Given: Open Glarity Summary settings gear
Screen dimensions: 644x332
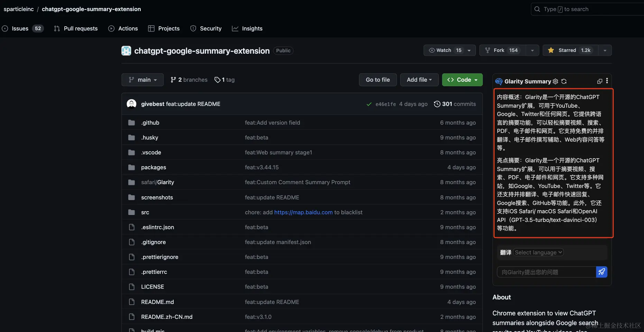Looking at the screenshot, I should 555,81.
